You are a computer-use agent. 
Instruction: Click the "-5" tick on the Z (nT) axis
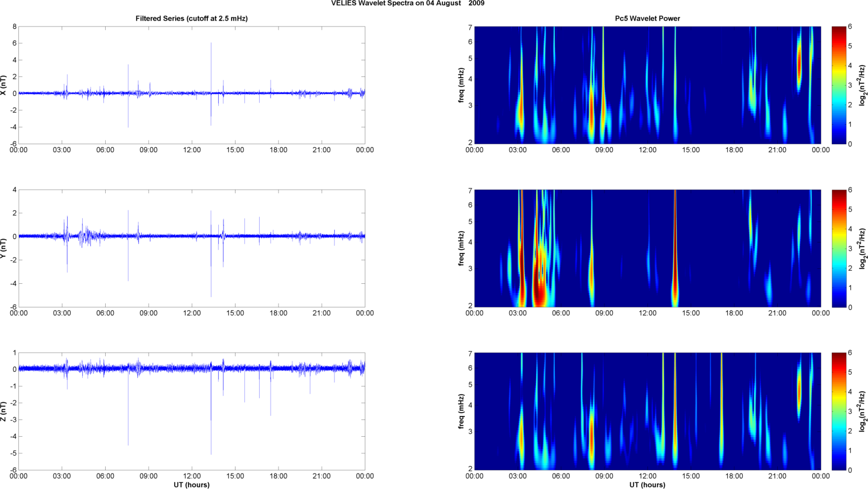coord(13,453)
